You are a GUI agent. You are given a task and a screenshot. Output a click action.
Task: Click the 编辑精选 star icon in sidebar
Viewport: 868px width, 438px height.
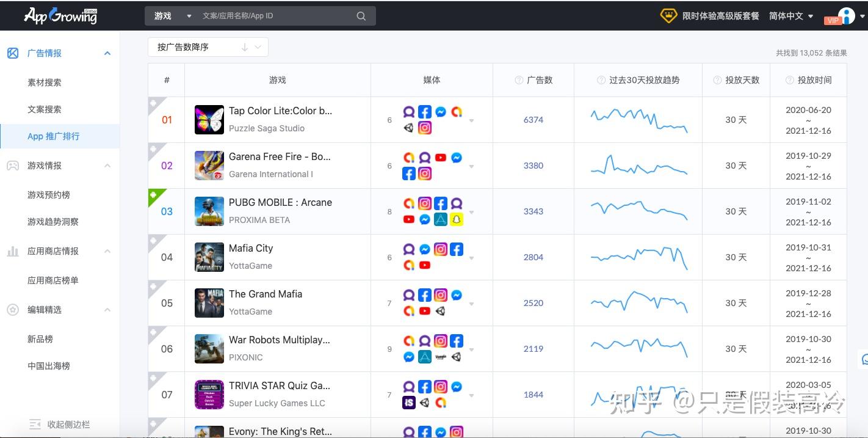12,310
